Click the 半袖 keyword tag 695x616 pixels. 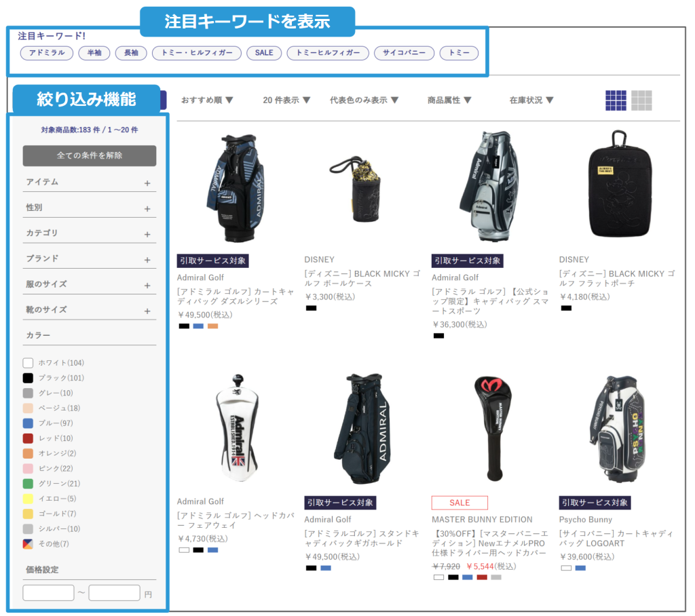pos(94,53)
